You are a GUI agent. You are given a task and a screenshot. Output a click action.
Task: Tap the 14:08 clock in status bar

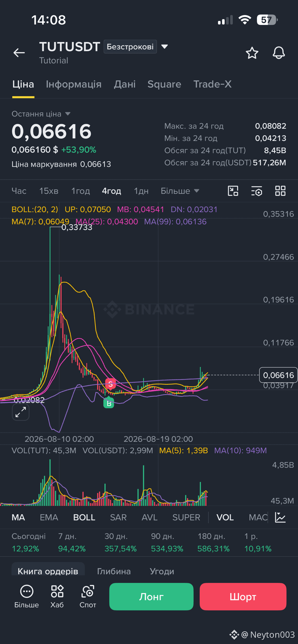(49, 20)
